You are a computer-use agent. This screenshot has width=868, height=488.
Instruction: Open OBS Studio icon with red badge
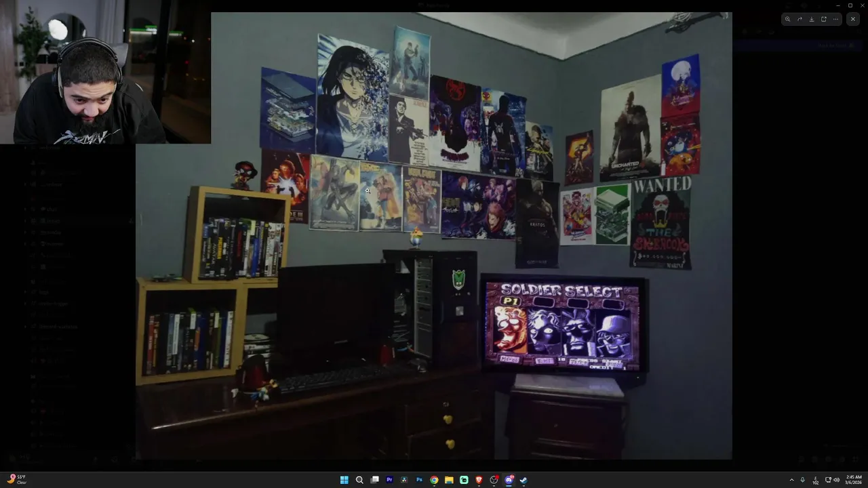[494, 480]
